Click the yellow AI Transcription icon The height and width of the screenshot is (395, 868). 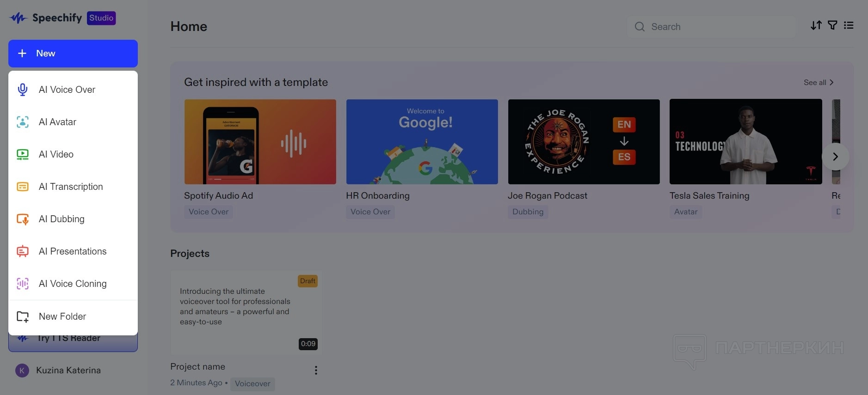(23, 187)
